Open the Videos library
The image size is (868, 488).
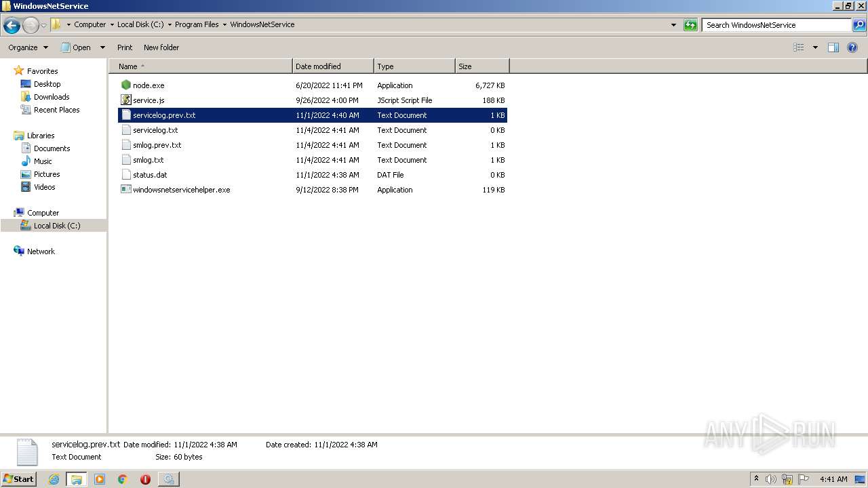pos(44,187)
